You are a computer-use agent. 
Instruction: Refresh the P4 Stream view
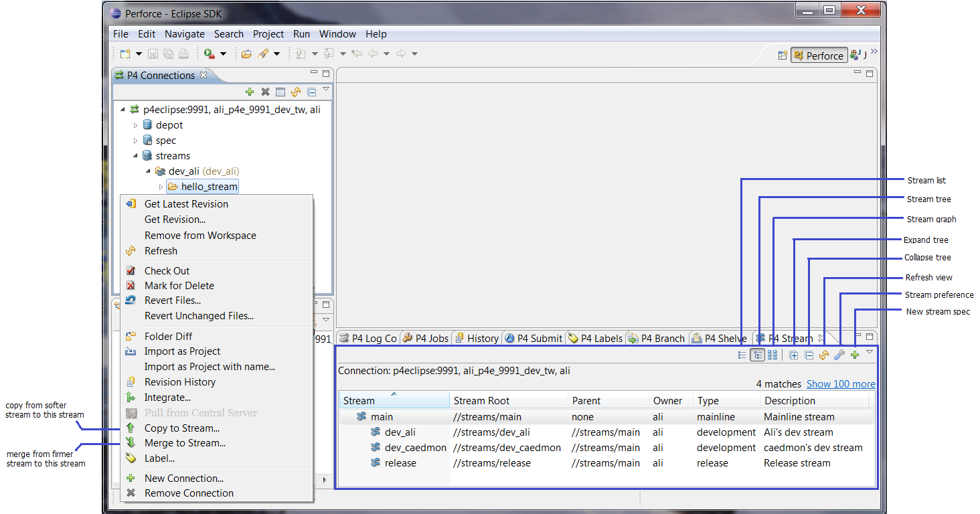[x=824, y=355]
